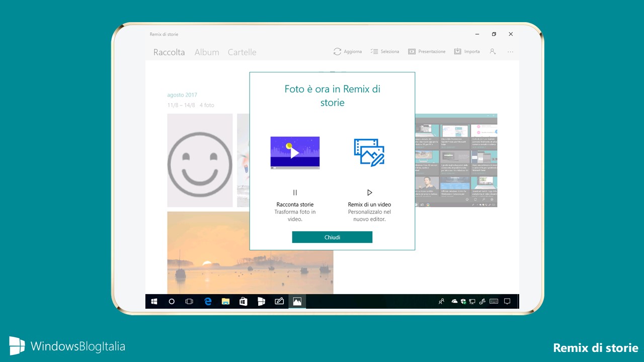Screen dimensions: 644x362
Task: Open the three-dots more options menu
Action: [511, 52]
